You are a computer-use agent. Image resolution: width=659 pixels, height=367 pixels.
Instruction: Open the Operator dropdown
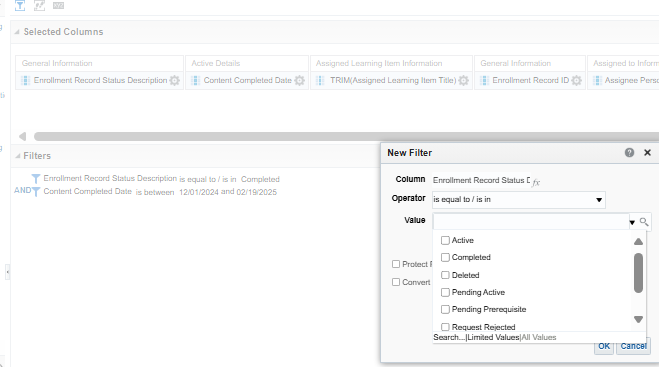[599, 200]
